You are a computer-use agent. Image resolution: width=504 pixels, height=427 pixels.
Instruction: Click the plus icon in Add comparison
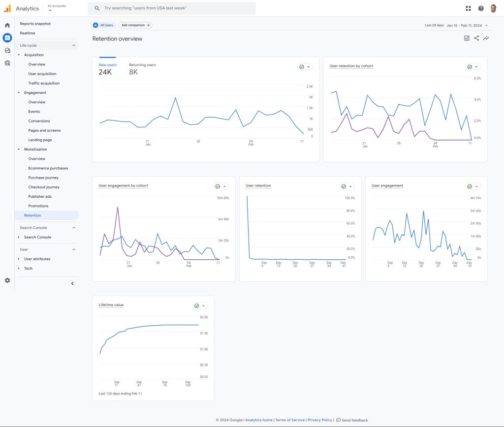click(149, 25)
